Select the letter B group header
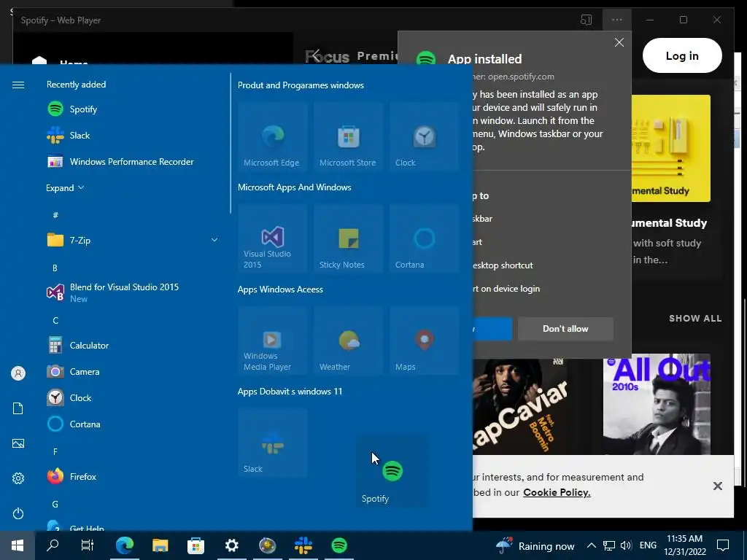Image resolution: width=747 pixels, height=560 pixels. pos(55,268)
